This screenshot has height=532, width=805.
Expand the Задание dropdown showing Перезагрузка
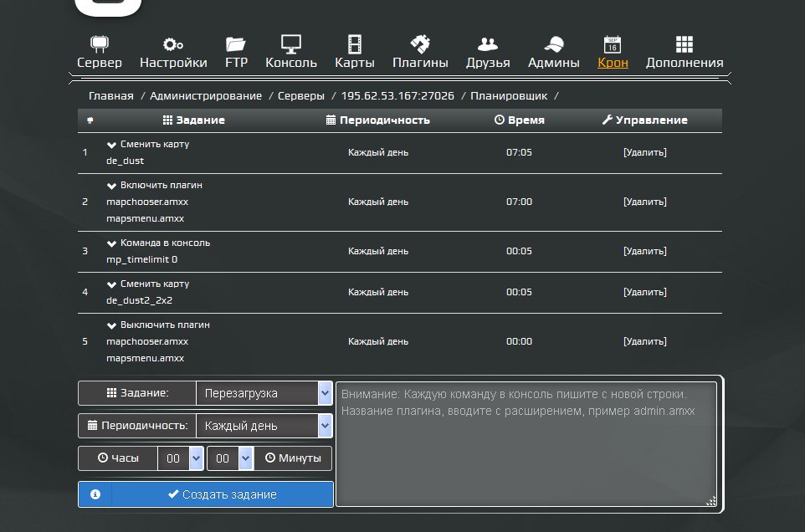[264, 393]
